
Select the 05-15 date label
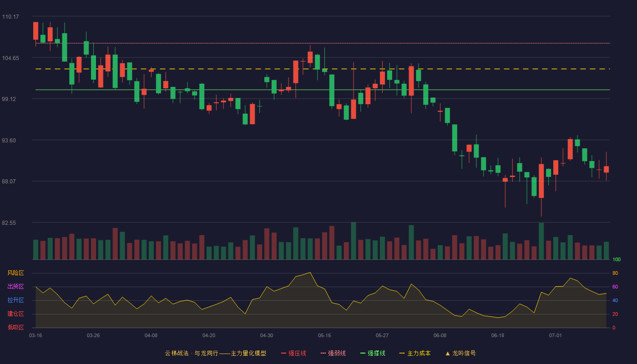[x=324, y=335]
